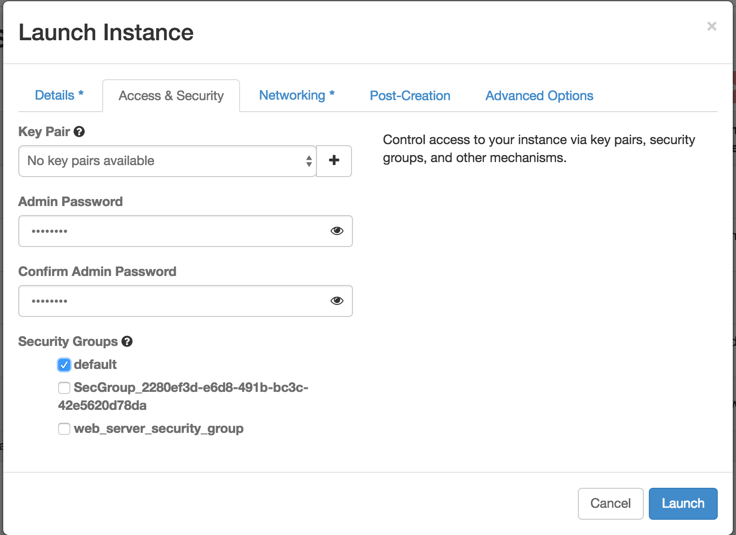Viewport: 736px width, 535px height.
Task: Focus the Admin Password field
Action: point(170,231)
